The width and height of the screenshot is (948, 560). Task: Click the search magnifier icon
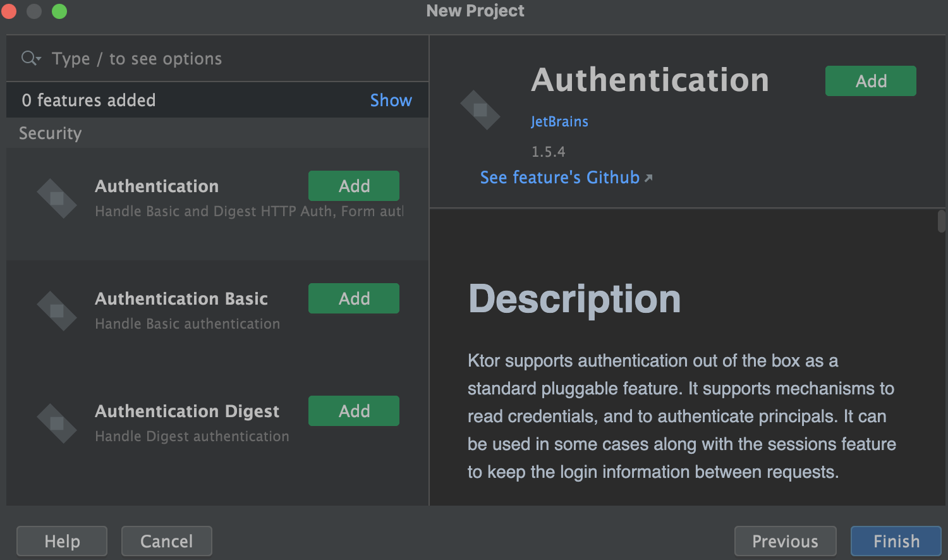click(30, 58)
